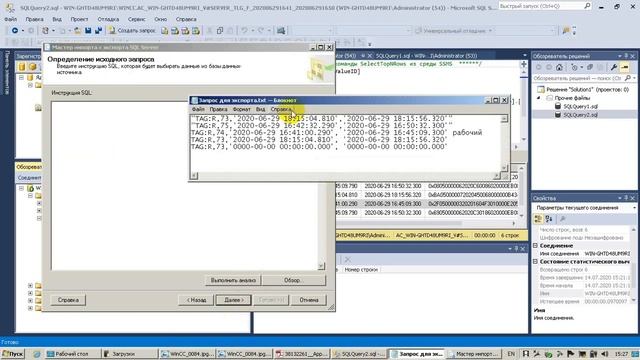The height and width of the screenshot is (360, 640).
Task: Open the Параметры текущего соединения dropdown
Action: point(634,208)
